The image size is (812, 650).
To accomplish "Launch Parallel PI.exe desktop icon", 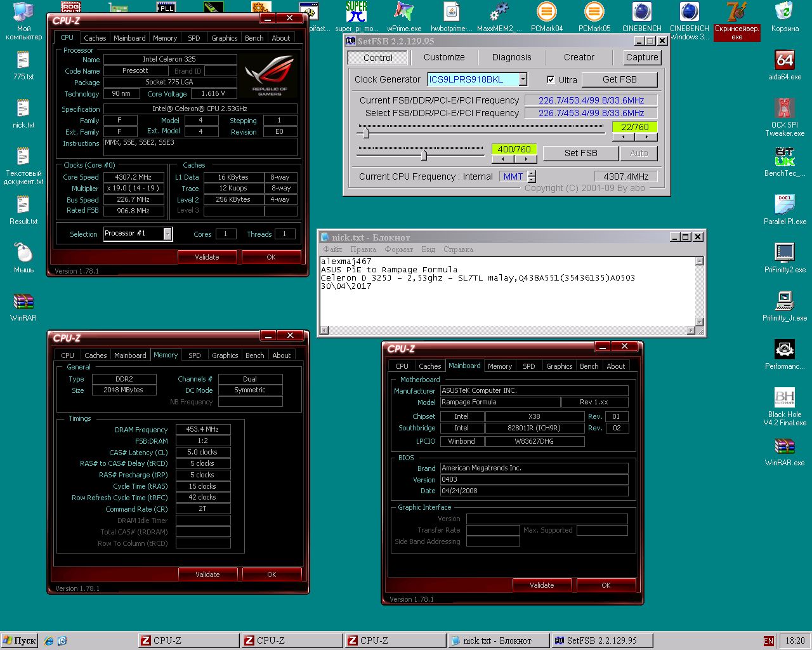I will pyautogui.click(x=785, y=209).
